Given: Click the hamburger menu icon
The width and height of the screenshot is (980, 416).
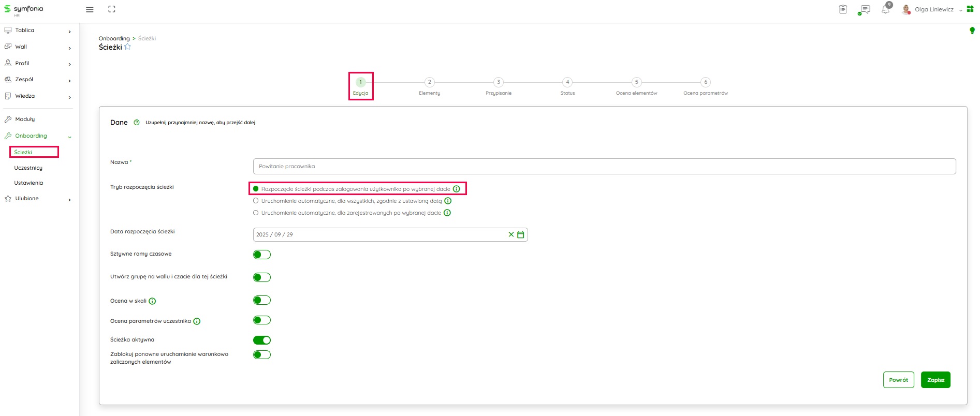Looking at the screenshot, I should tap(90, 9).
